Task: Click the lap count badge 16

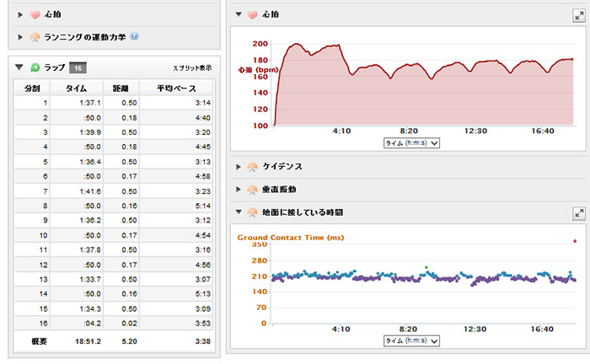Action: pyautogui.click(x=78, y=68)
